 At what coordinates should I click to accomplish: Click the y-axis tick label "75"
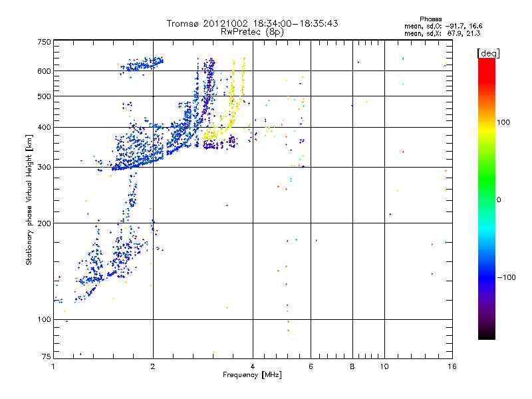[47, 356]
